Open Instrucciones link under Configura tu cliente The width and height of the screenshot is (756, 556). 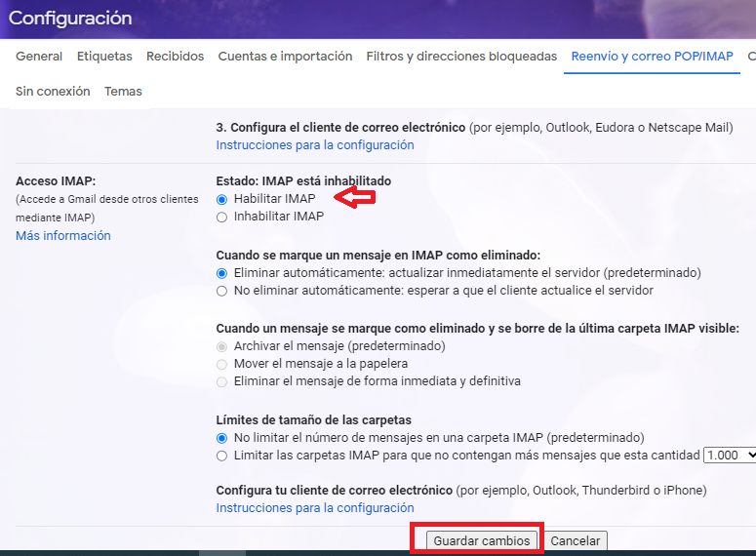315,508
